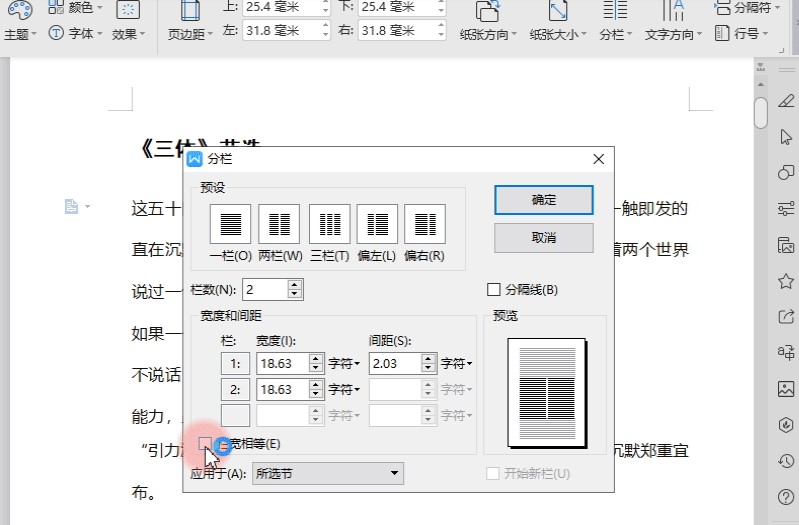Open the history sidebar panel
The height and width of the screenshot is (525, 799).
pyautogui.click(x=786, y=461)
